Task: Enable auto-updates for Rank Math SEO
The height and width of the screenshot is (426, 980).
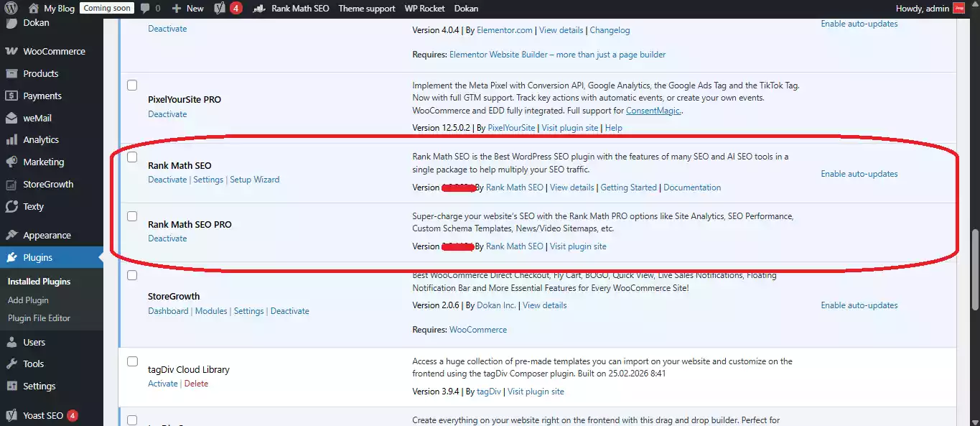Action: pos(859,174)
